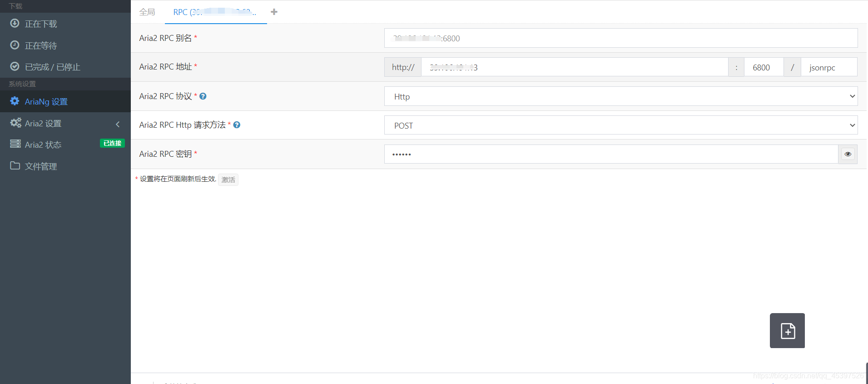The image size is (868, 384).
Task: Click the downloading arrow-circle icon
Action: coord(15,23)
